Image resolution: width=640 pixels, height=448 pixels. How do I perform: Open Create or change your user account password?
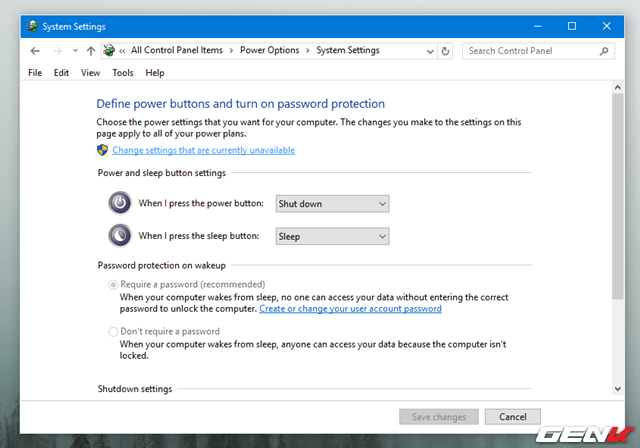click(x=350, y=309)
